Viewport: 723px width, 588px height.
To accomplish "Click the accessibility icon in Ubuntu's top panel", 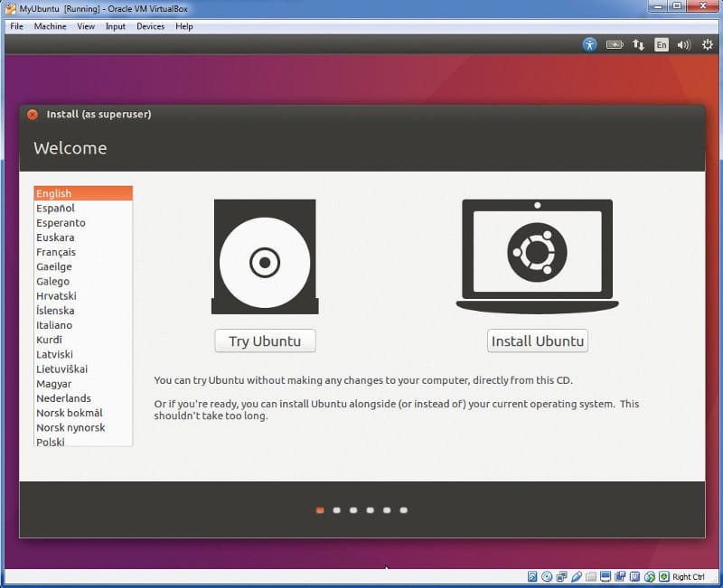I will pos(589,44).
